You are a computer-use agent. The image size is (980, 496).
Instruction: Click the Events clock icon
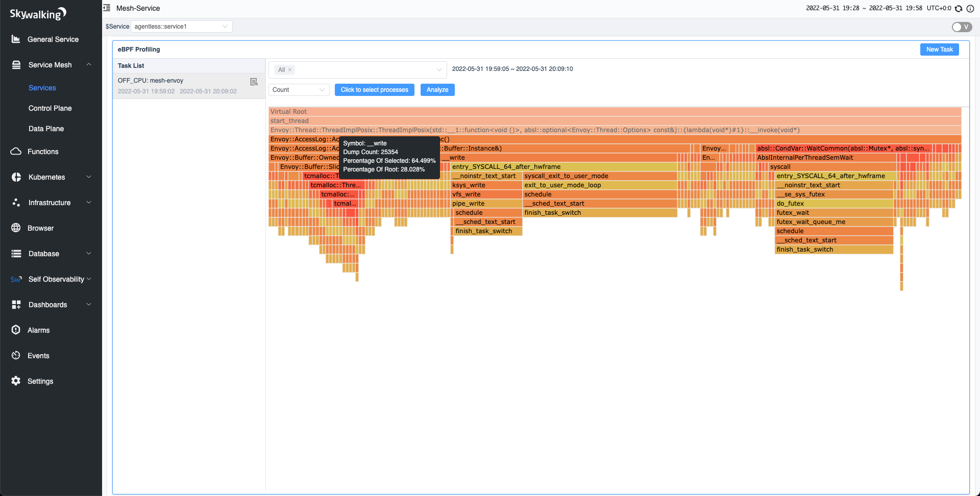coord(16,356)
